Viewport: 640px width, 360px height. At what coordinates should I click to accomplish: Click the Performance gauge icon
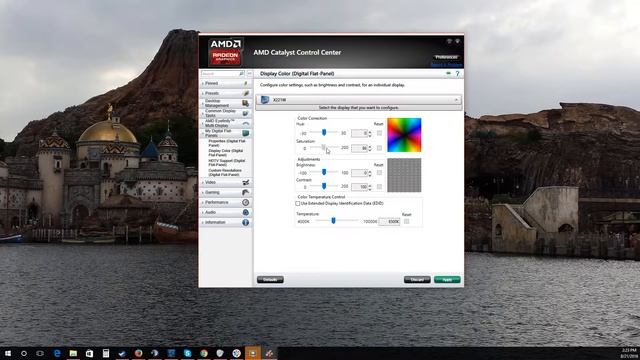tap(246, 202)
